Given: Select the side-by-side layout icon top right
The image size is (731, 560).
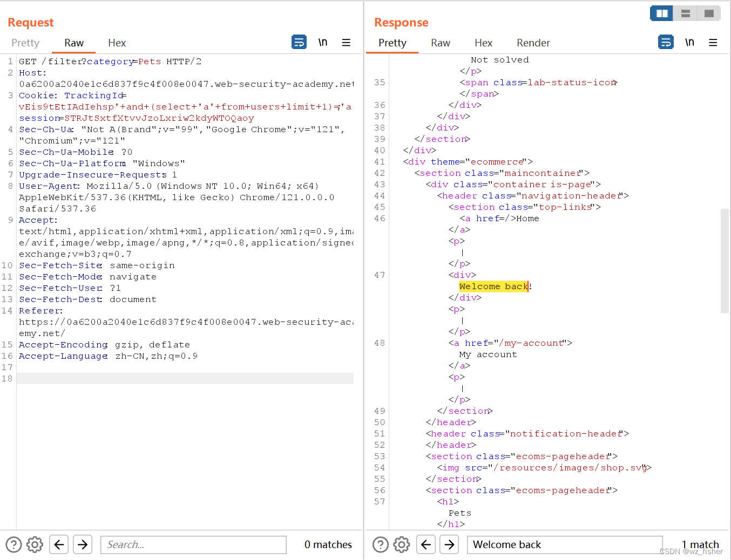Looking at the screenshot, I should [661, 13].
